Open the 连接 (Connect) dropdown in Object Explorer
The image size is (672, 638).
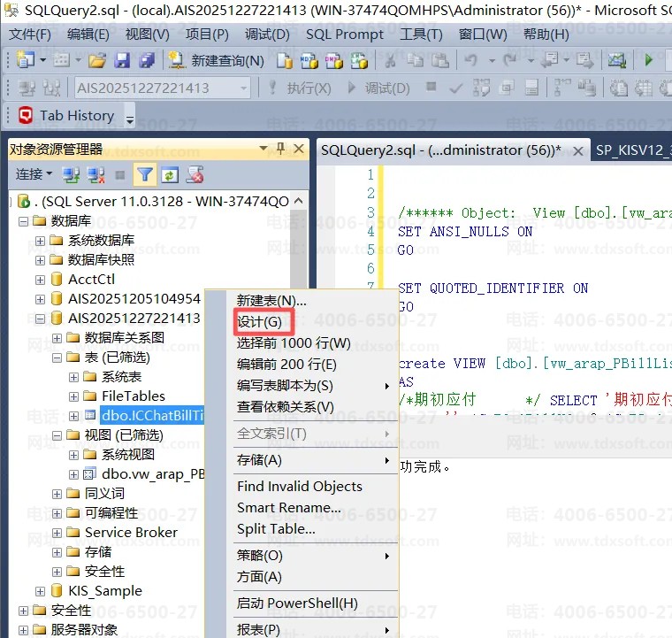(x=34, y=174)
